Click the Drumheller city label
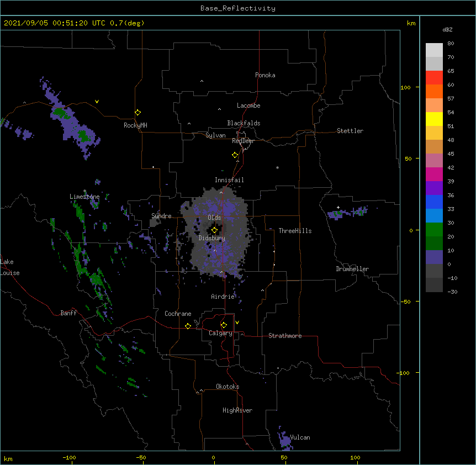 (352, 269)
